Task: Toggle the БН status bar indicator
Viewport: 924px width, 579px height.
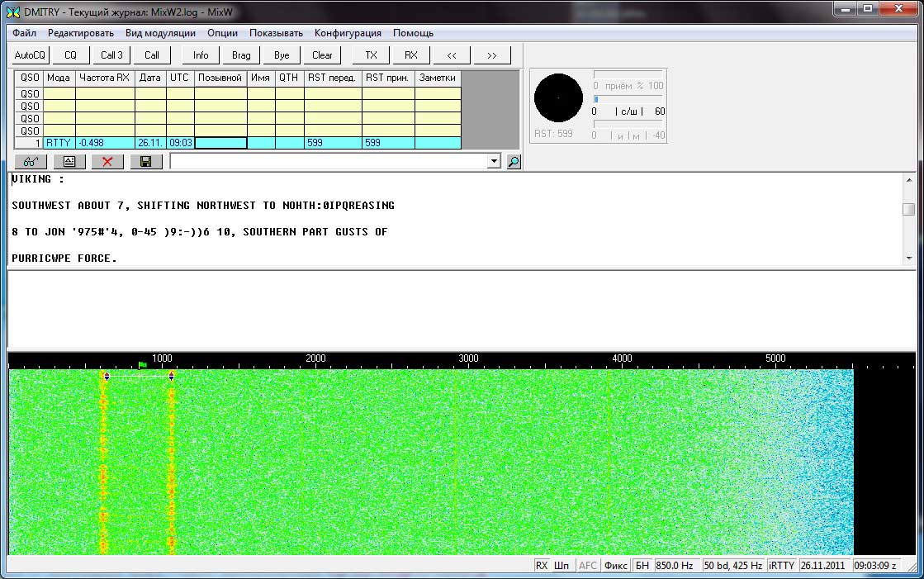Action: (642, 566)
